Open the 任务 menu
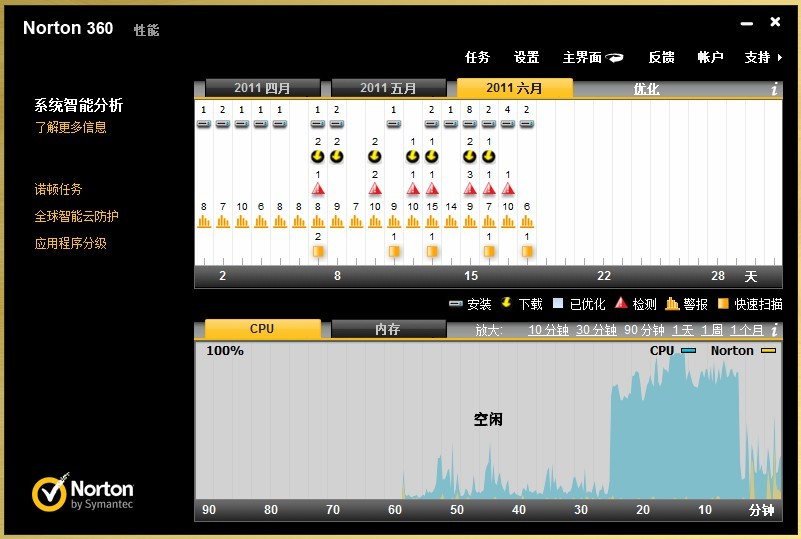 pos(477,57)
